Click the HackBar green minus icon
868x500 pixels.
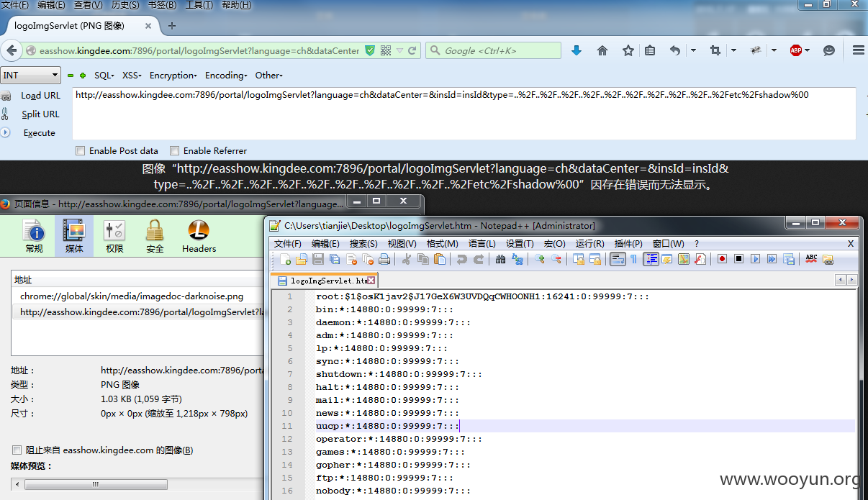[71, 76]
